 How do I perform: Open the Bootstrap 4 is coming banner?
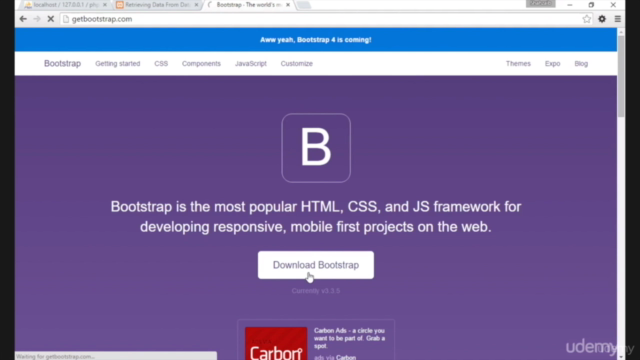[x=316, y=40]
